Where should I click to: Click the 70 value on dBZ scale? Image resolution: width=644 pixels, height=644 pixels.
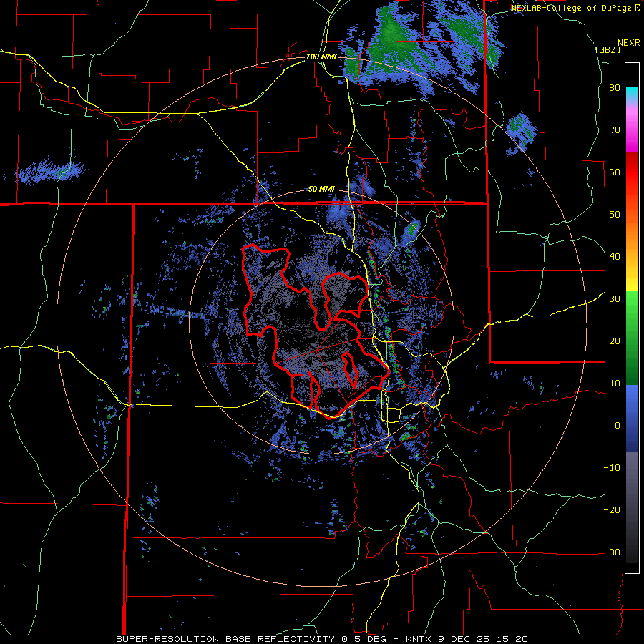(x=615, y=130)
